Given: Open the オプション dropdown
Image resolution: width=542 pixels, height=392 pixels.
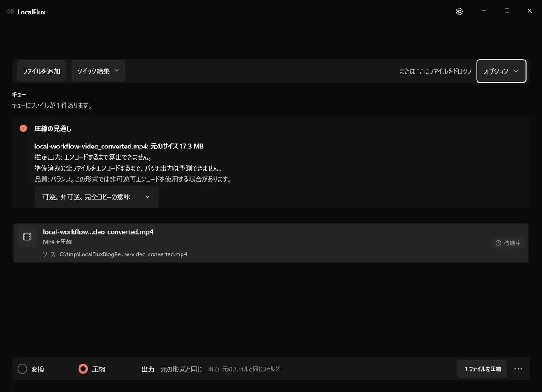Looking at the screenshot, I should pyautogui.click(x=501, y=71).
